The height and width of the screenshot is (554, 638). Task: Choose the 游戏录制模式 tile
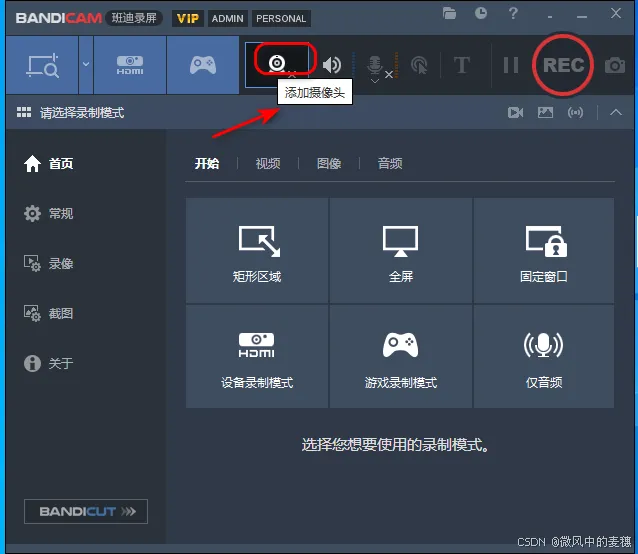coord(401,357)
